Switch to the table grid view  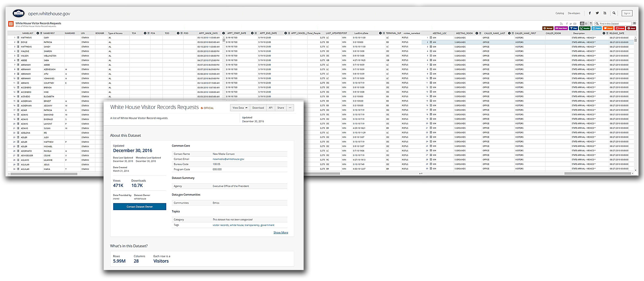point(582,24)
